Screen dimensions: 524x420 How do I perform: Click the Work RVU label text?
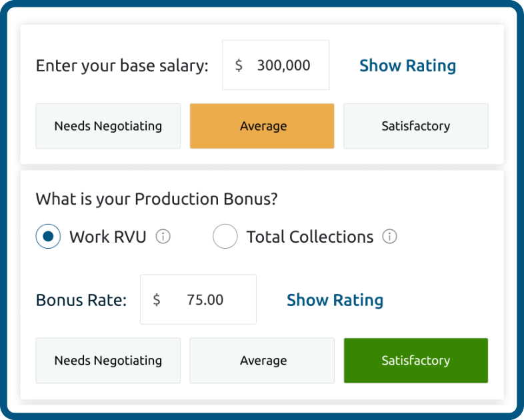pos(107,237)
